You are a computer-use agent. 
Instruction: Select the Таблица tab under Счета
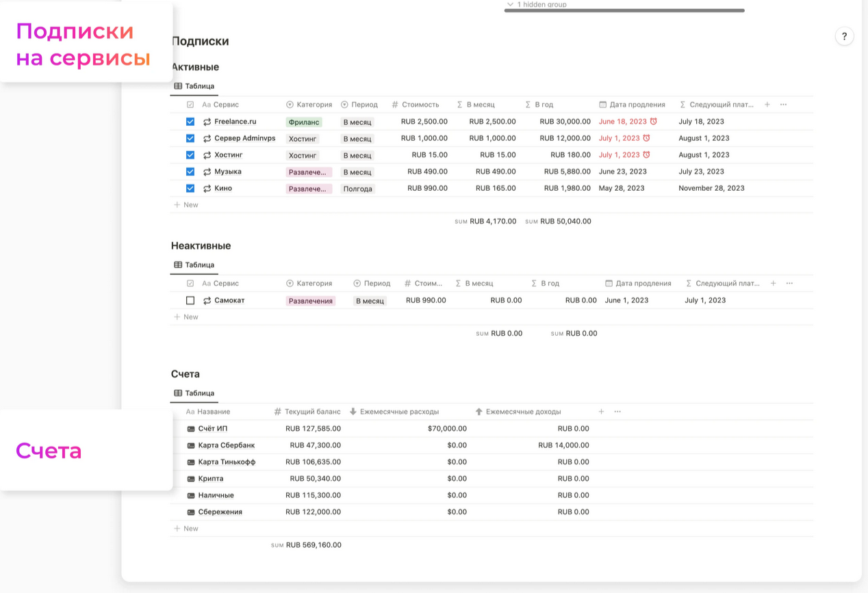[x=194, y=393]
